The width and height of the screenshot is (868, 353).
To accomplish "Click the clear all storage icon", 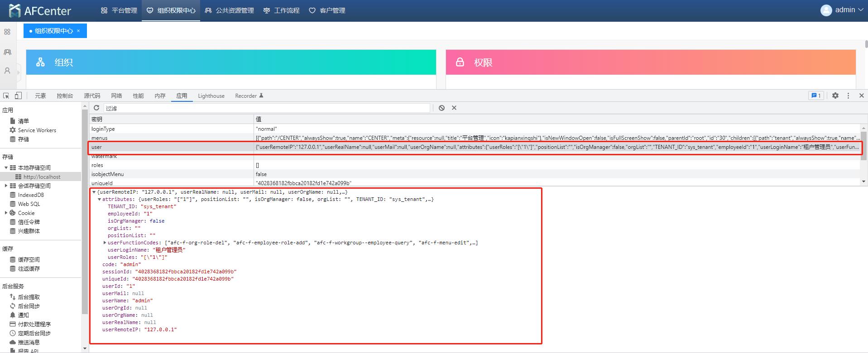I will pos(441,108).
